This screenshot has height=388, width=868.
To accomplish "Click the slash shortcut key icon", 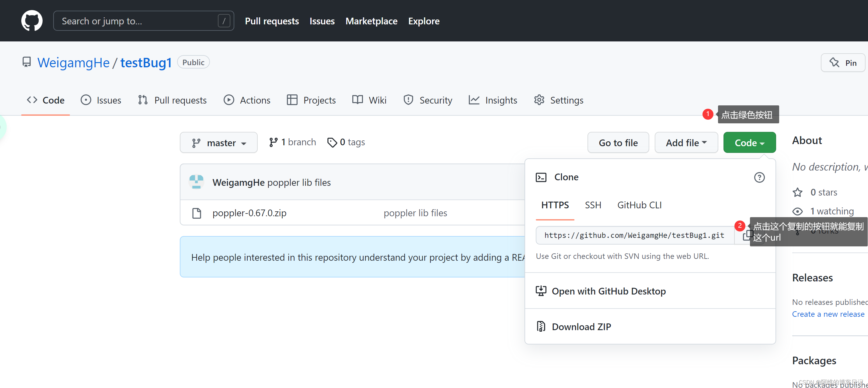I will point(224,21).
